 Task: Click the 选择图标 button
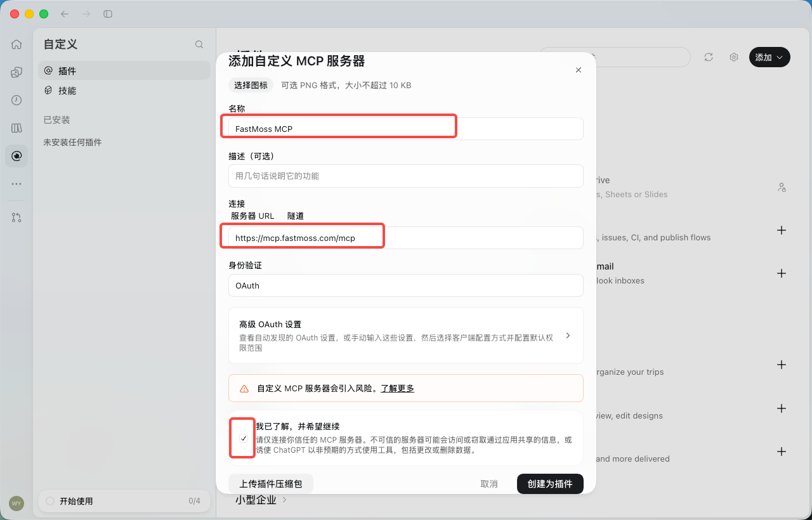[251, 85]
